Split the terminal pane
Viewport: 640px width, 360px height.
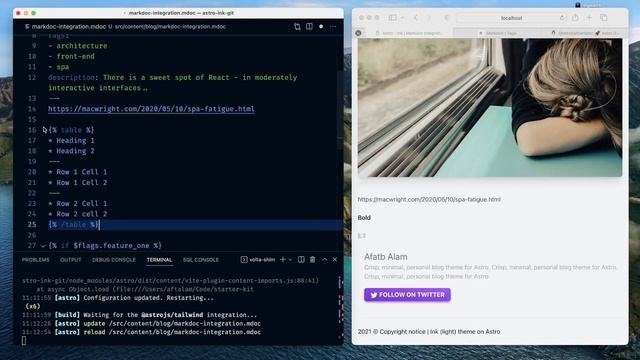point(301,260)
